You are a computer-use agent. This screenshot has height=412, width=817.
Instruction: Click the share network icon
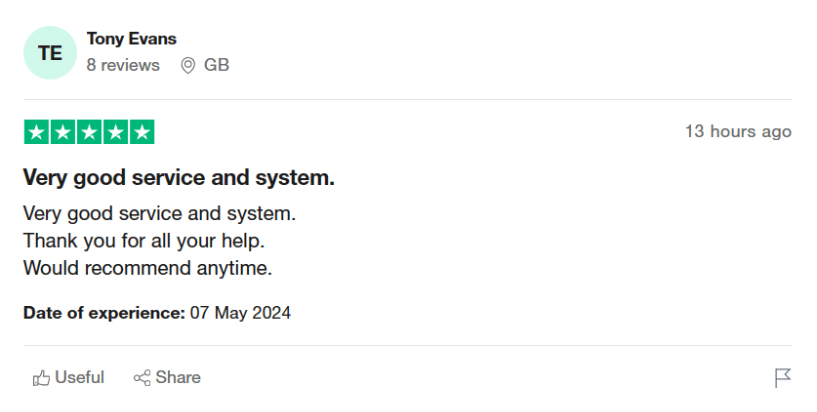(142, 378)
